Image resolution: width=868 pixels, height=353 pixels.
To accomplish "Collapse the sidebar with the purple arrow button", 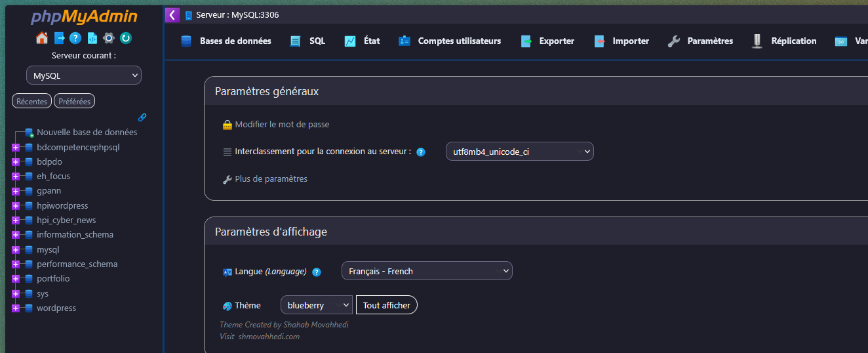I will coord(172,15).
